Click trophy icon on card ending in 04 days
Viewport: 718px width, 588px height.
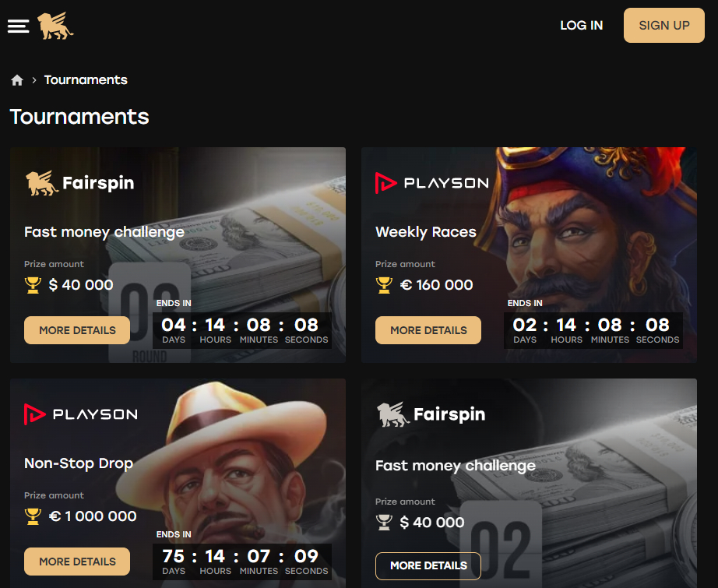[33, 285]
